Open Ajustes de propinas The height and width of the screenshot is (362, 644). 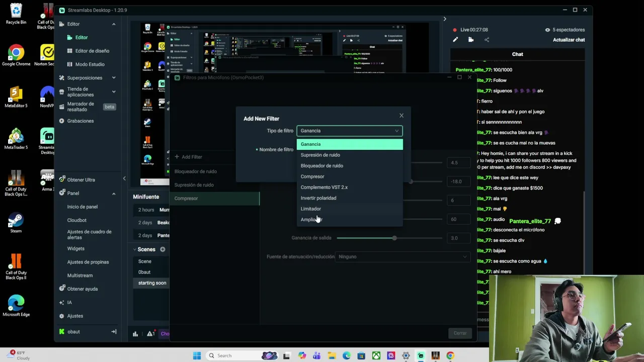point(88,262)
